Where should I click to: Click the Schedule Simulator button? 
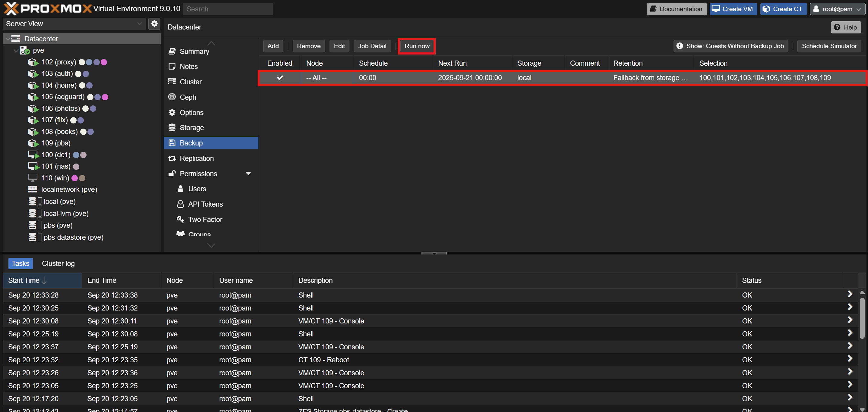[829, 46]
